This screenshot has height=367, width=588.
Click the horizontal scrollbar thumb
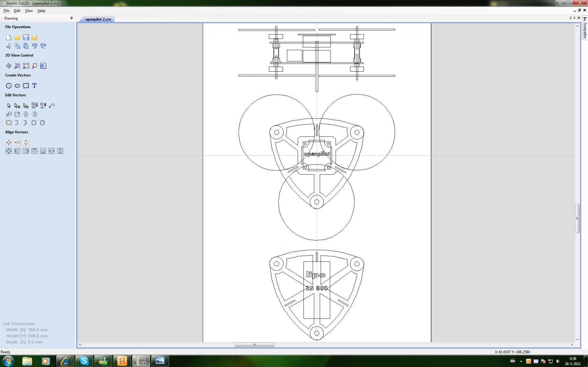coord(254,345)
